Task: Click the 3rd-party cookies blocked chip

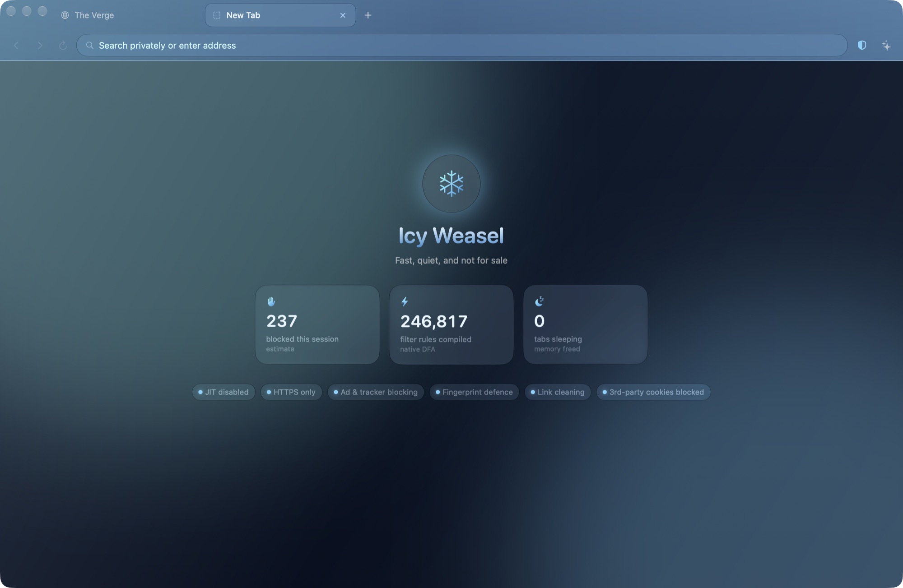Action: click(x=653, y=392)
